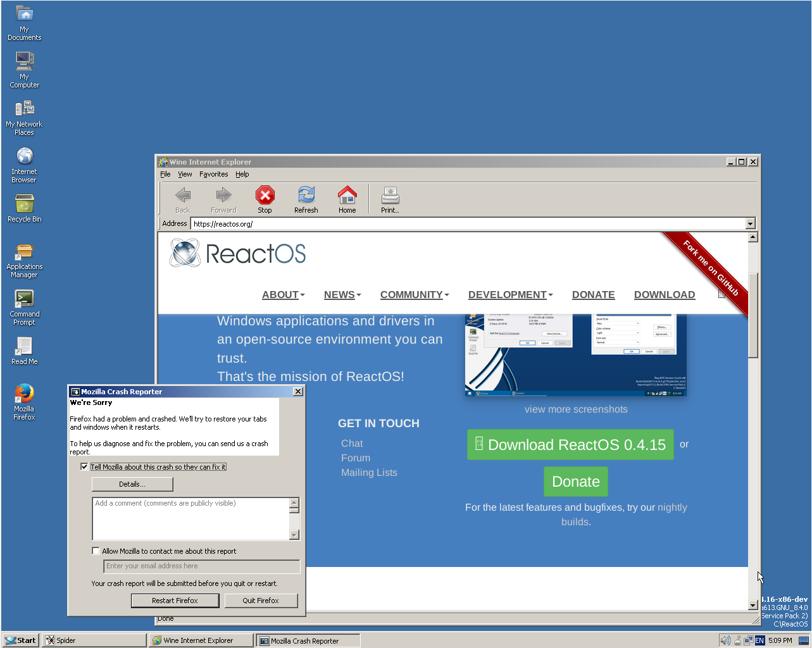Click the volume icon in system tray
The height and width of the screenshot is (648, 812).
coord(725,640)
